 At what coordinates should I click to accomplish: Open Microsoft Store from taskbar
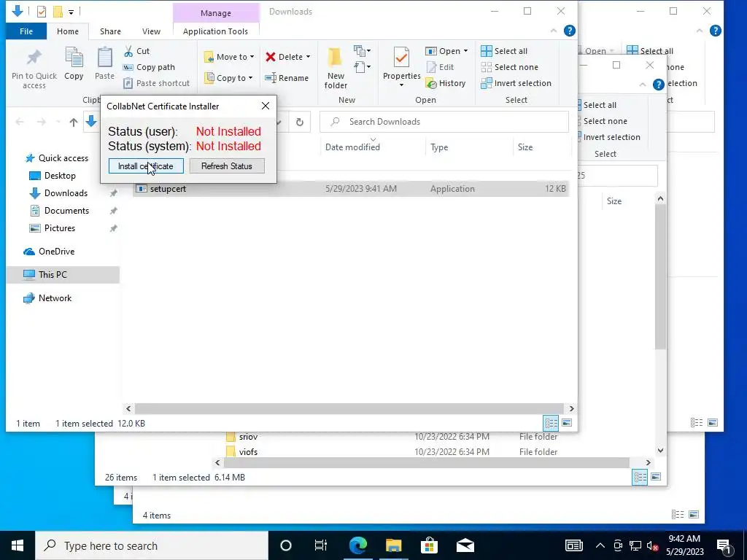(429, 545)
